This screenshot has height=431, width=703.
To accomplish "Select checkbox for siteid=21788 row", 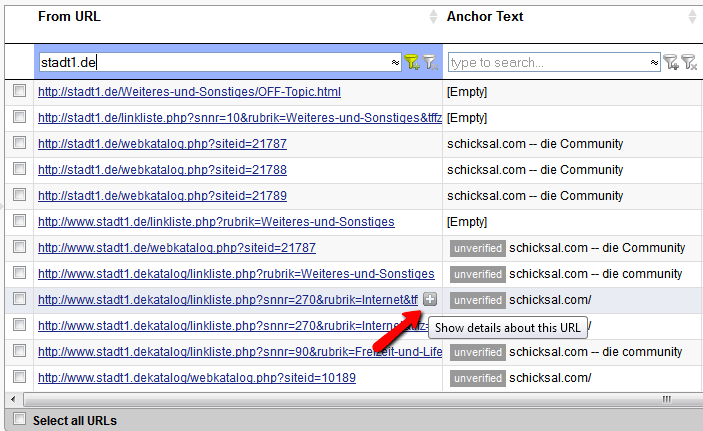I will point(19,169).
